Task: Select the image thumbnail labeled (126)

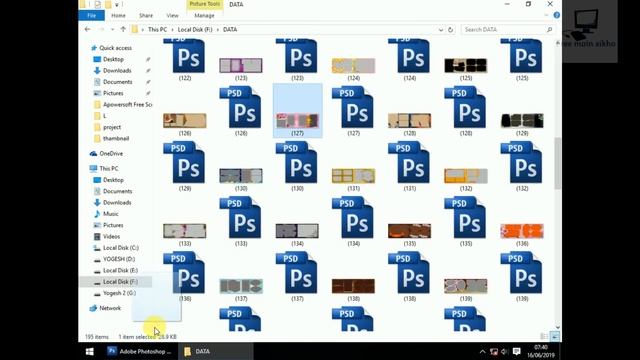Action: 185,120
